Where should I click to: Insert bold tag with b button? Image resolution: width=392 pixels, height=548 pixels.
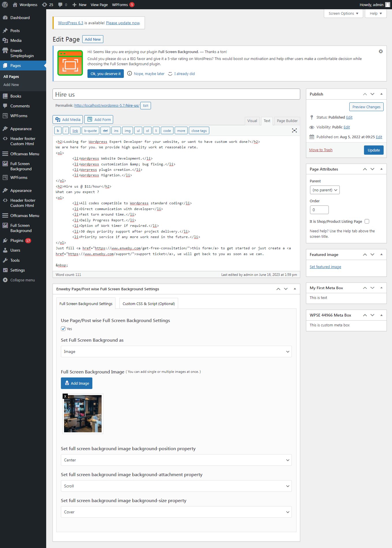click(58, 131)
